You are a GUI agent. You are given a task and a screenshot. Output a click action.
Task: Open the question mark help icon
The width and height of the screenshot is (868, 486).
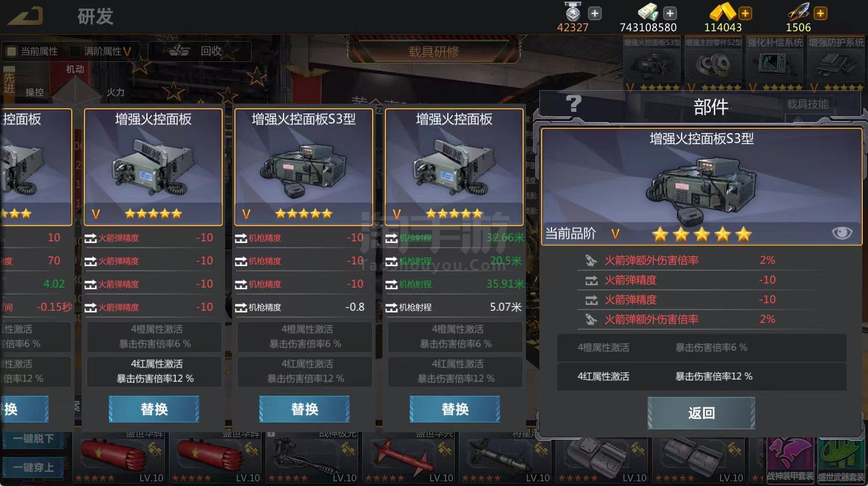pos(573,104)
